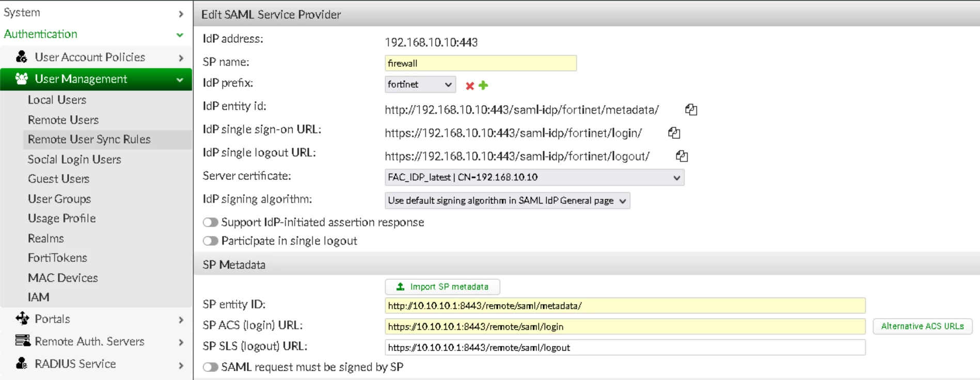The height and width of the screenshot is (380, 980).
Task: Open the Server certificate dropdown
Action: point(534,178)
